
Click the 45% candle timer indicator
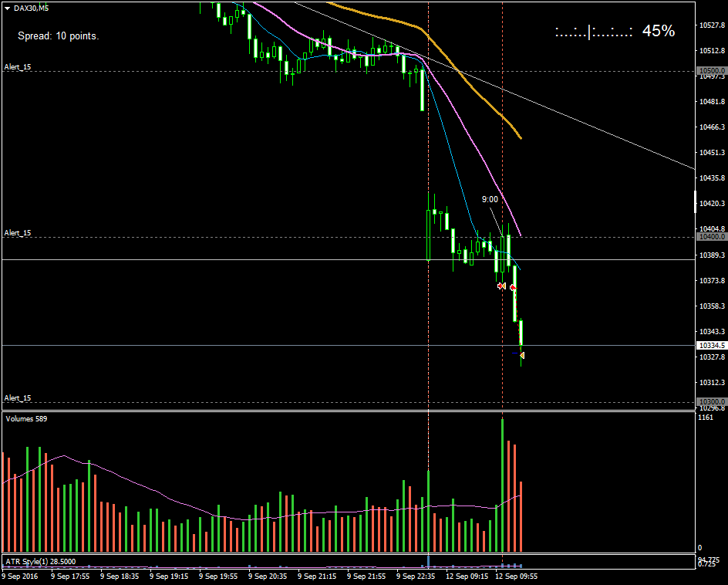point(615,32)
